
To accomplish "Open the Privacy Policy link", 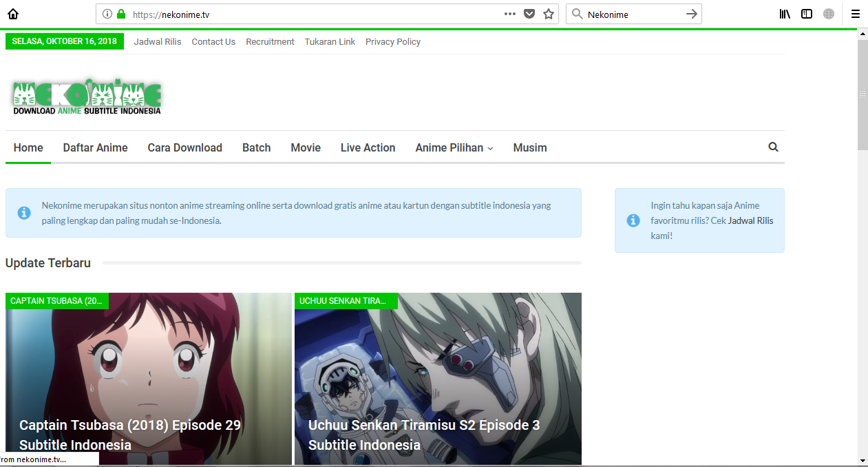I will tap(393, 41).
